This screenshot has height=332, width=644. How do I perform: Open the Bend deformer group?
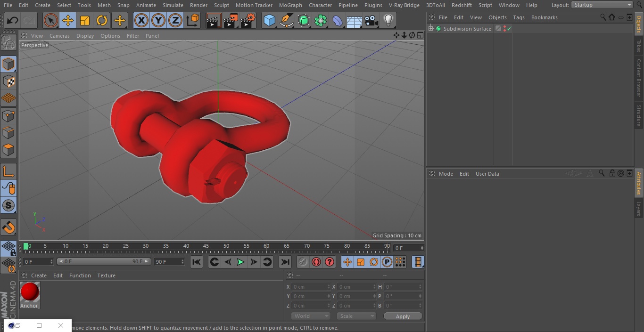click(x=338, y=20)
